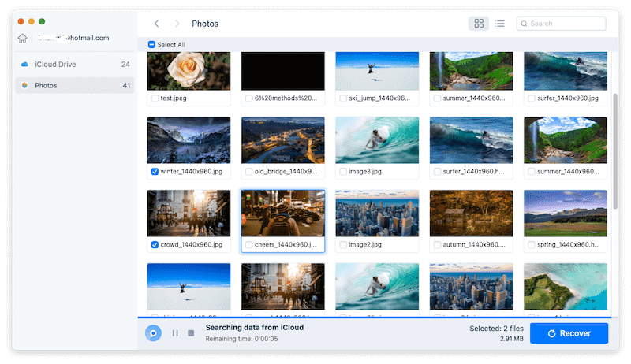The image size is (631, 364).
Task: Click the 2.91 MB size text
Action: (512, 339)
